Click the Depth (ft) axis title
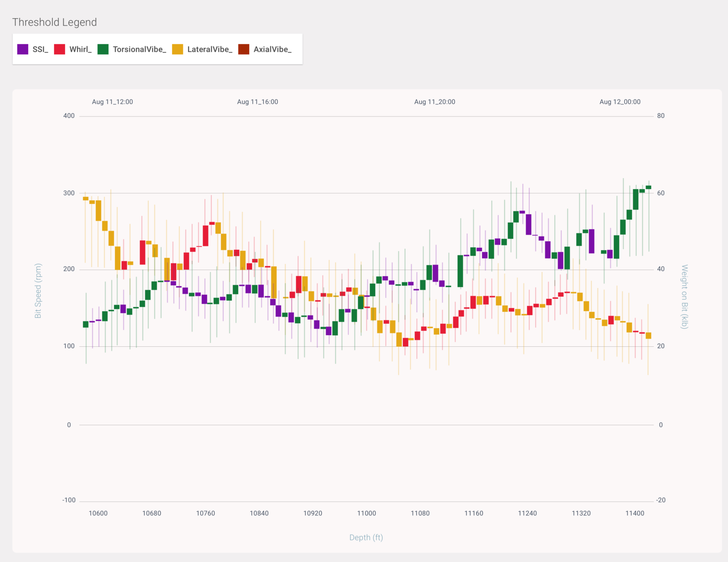Screen dimensions: 728x562 coord(366,537)
